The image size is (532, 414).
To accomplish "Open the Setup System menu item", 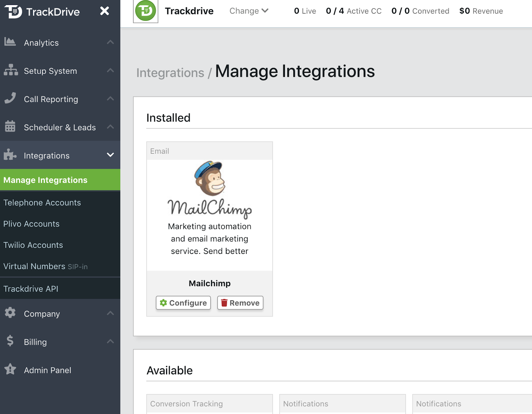I will click(x=60, y=71).
